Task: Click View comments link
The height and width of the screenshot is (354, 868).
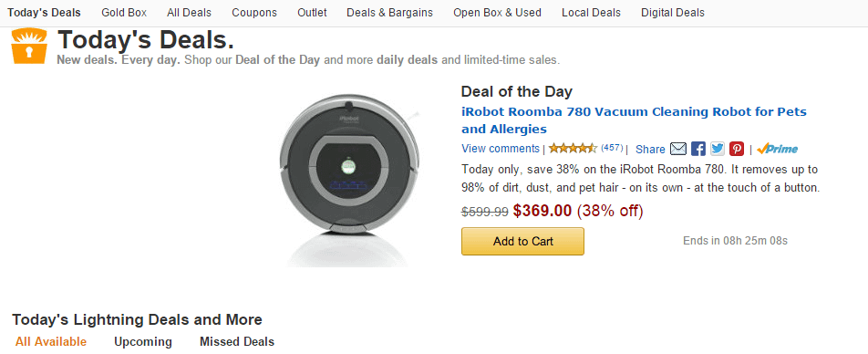Action: tap(501, 149)
